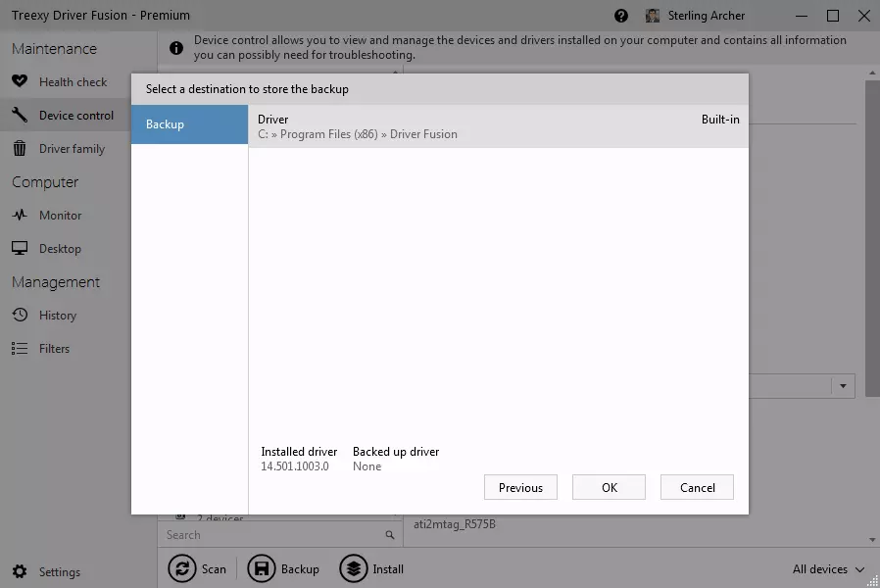Open the Settings page
Image resolution: width=880 pixels, height=588 pixels.
[x=60, y=571]
